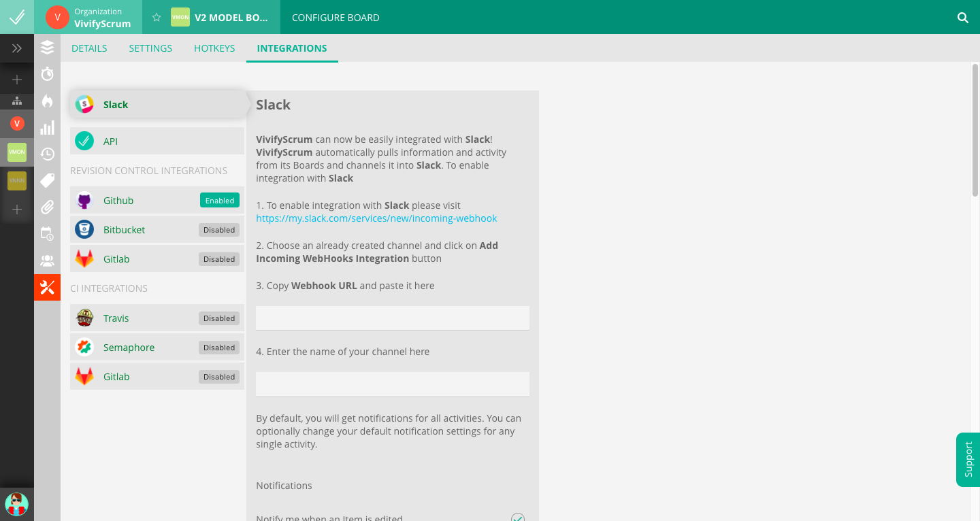Click the API checkmark icon
Screen dimensions: 980x521
point(84,141)
